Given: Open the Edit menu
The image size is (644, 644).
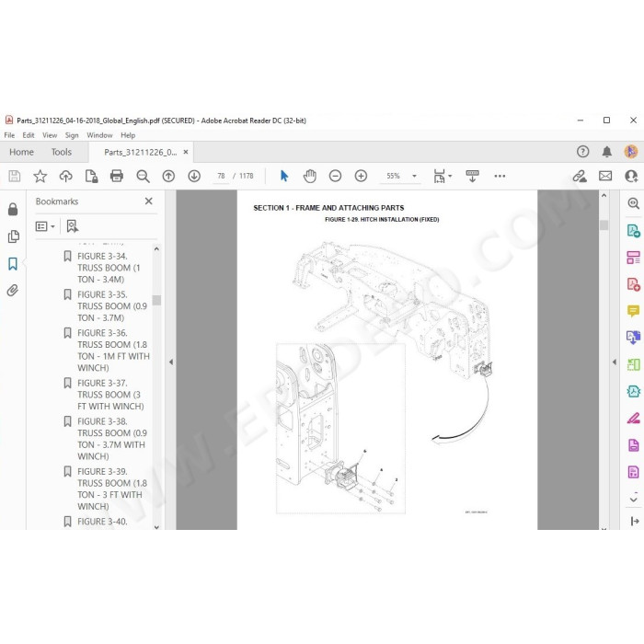Looking at the screenshot, I should (29, 135).
